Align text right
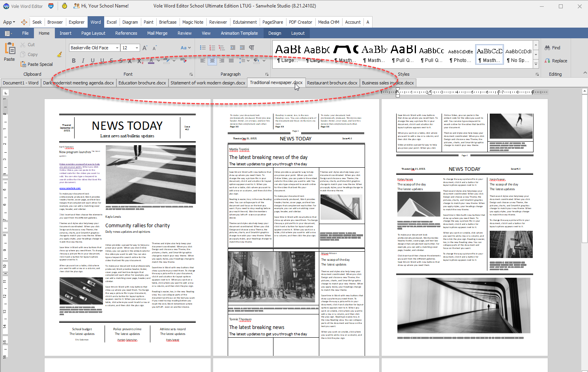588x372 pixels. [x=222, y=60]
